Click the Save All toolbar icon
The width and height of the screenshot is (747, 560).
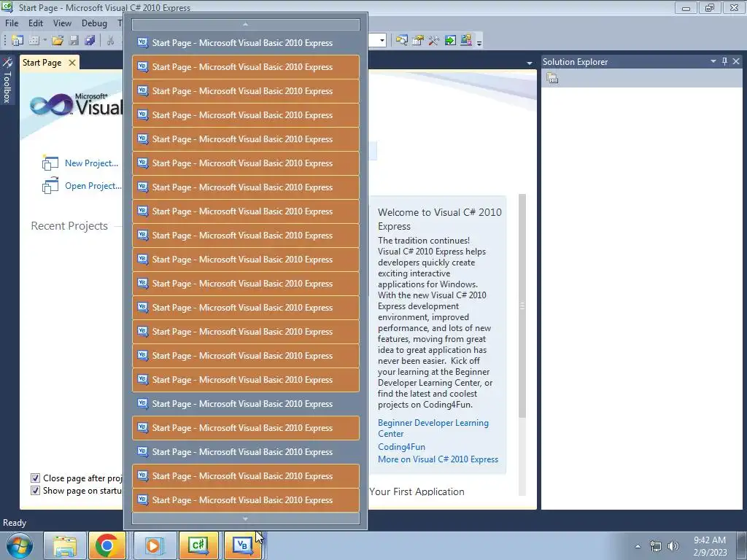[x=90, y=41]
